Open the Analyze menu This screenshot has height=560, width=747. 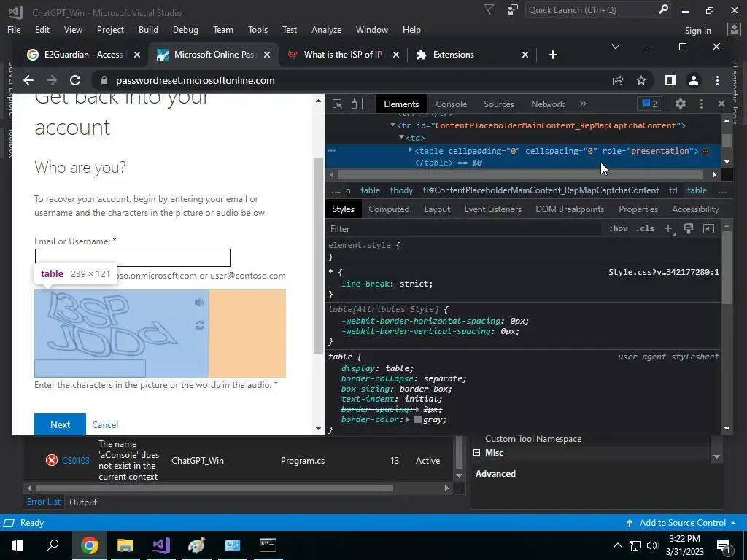pos(326,29)
